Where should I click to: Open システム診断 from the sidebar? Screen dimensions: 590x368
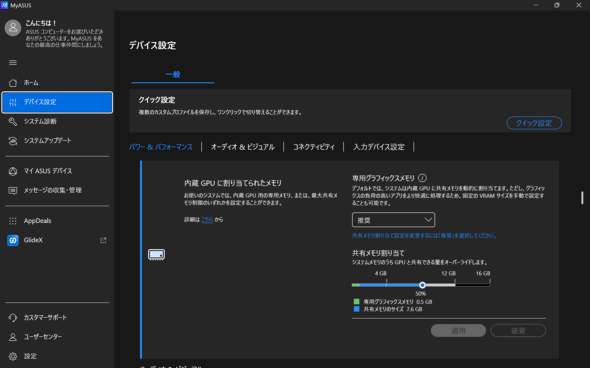57,122
